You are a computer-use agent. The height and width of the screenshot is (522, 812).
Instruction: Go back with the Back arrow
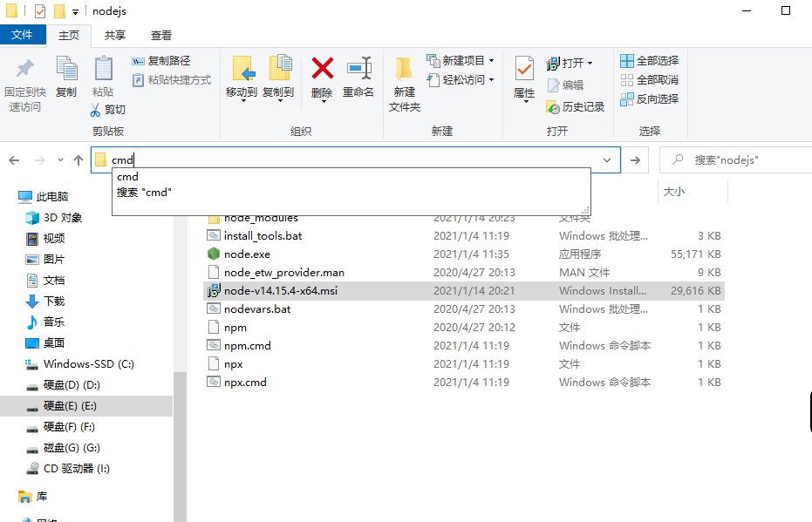tap(15, 160)
